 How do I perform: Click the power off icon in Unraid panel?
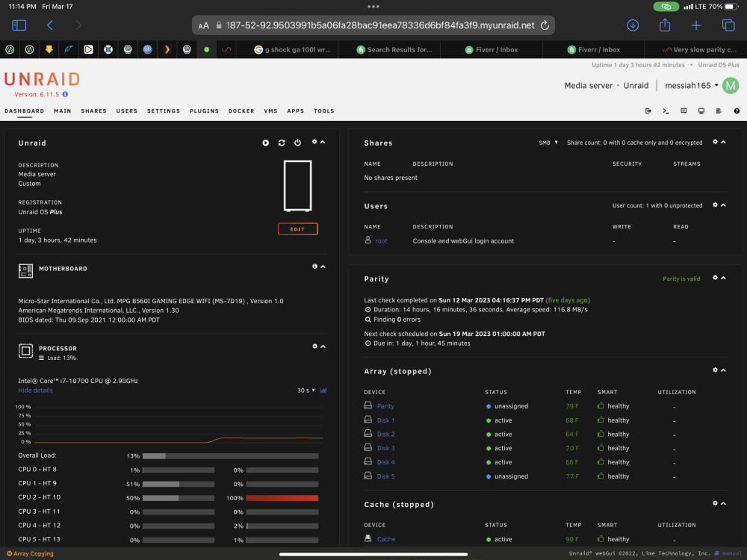[x=298, y=143]
